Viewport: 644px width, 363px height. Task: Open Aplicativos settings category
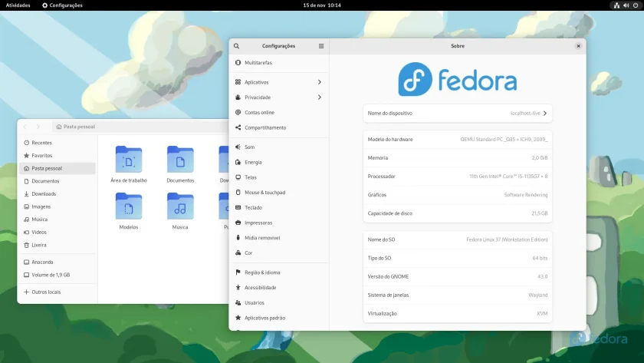279,82
